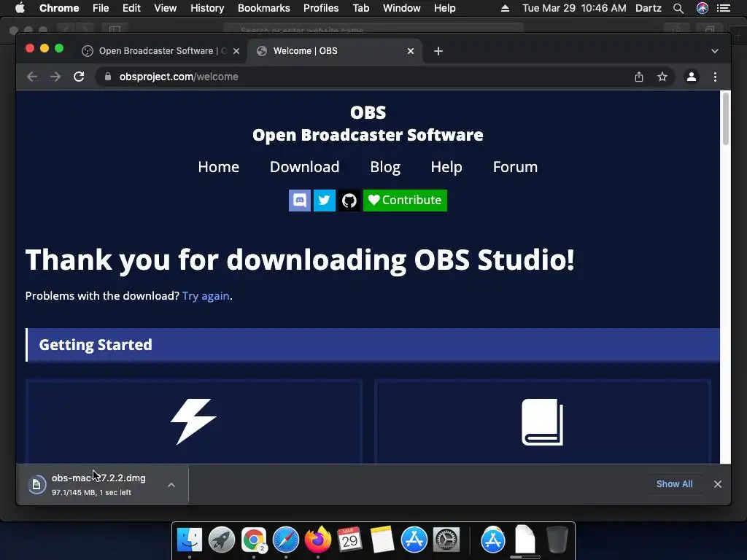Open the GitHub icon link
The height and width of the screenshot is (560, 747).
click(349, 201)
